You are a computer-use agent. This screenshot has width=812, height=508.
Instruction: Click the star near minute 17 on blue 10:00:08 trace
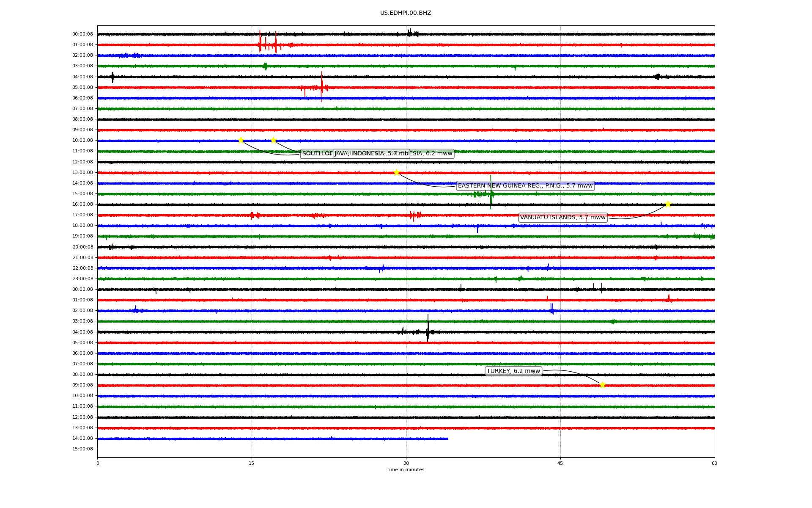pos(273,140)
